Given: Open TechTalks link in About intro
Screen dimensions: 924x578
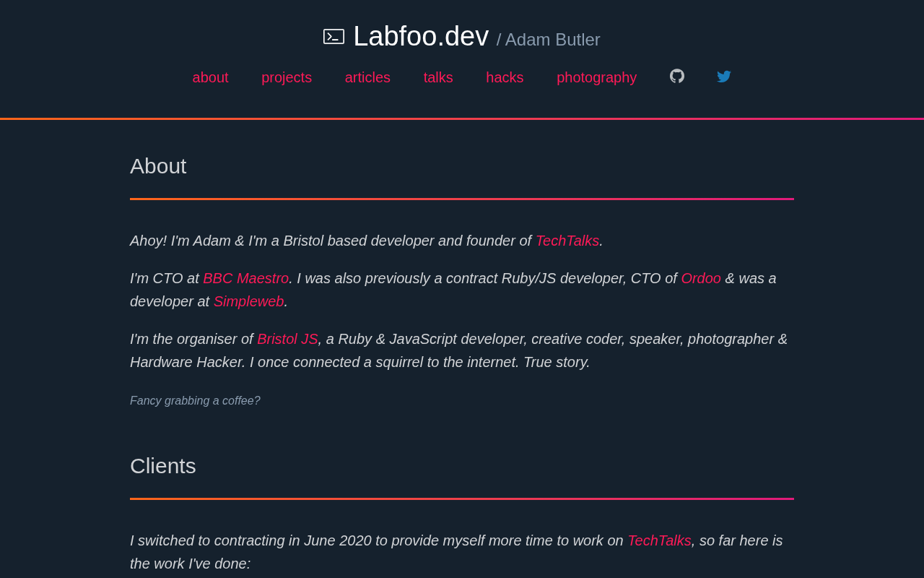Looking at the screenshot, I should click(x=567, y=241).
